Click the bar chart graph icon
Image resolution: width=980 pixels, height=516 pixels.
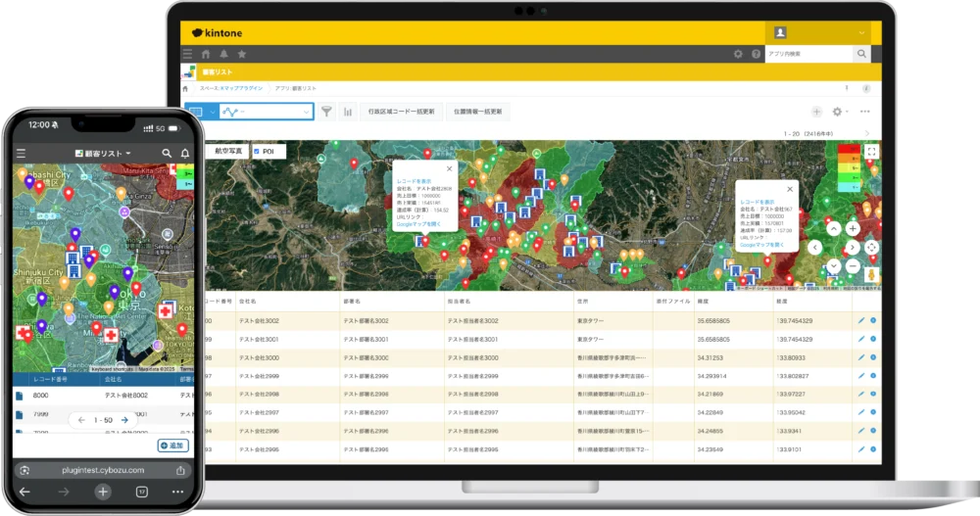click(348, 112)
